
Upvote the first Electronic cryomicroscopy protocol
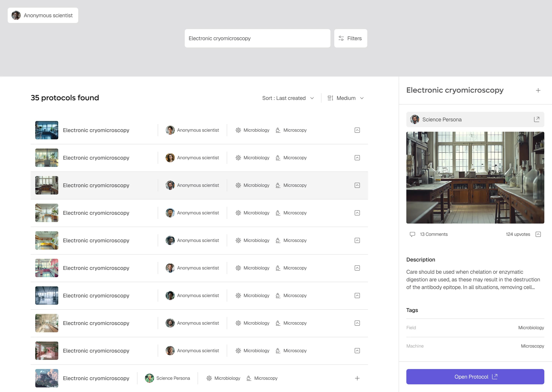[x=357, y=130]
